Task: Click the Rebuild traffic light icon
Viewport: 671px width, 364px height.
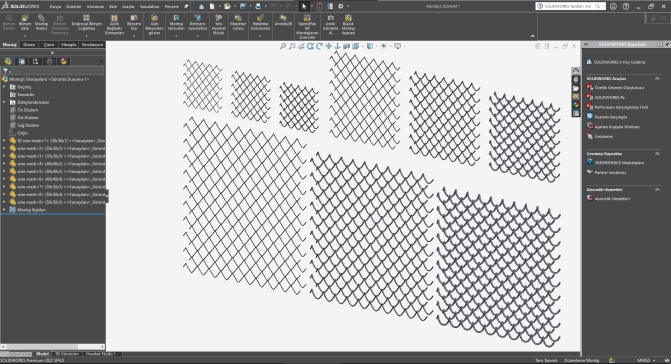Action: coord(320,6)
